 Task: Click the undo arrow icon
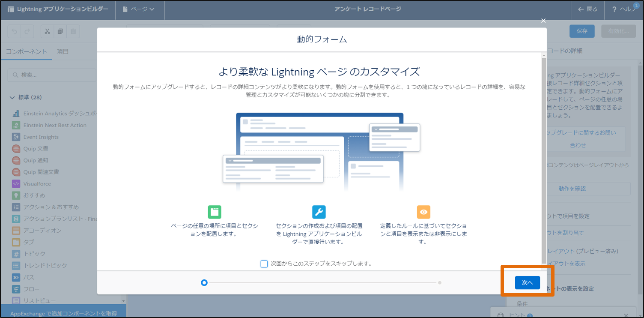click(x=14, y=32)
